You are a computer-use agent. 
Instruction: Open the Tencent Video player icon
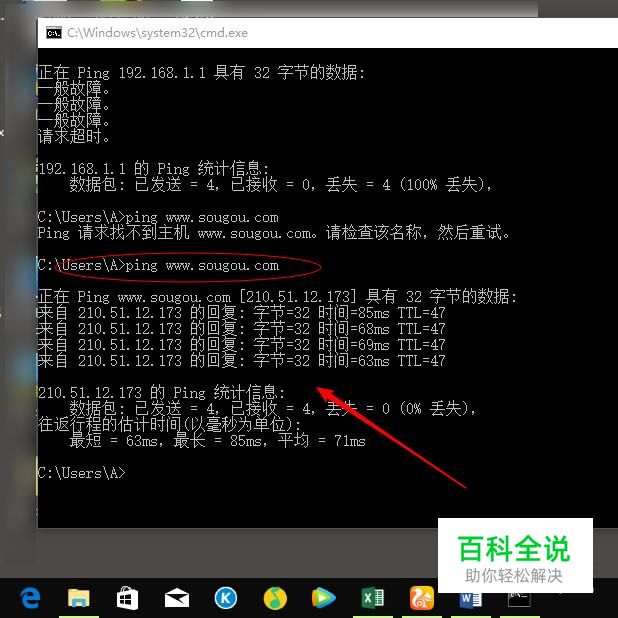[324, 598]
